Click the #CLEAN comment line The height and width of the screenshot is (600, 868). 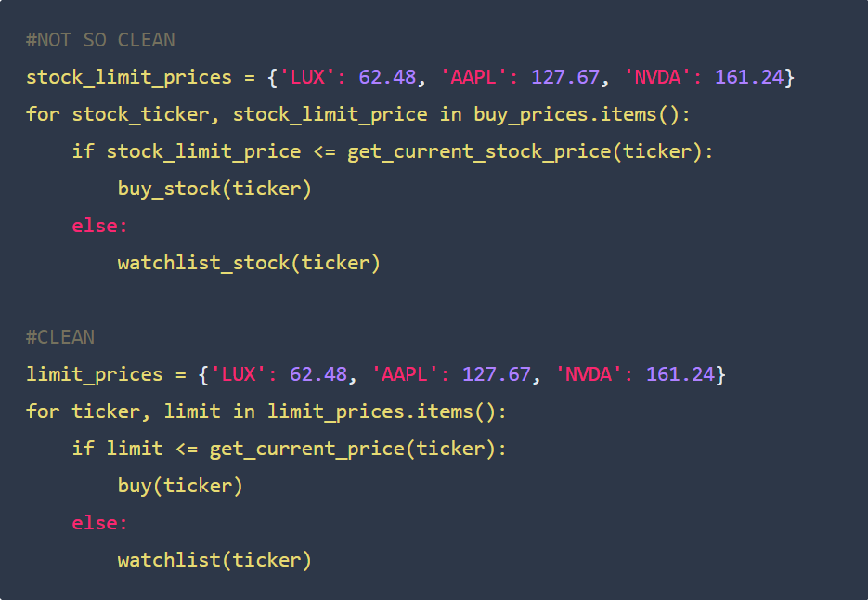click(x=60, y=337)
